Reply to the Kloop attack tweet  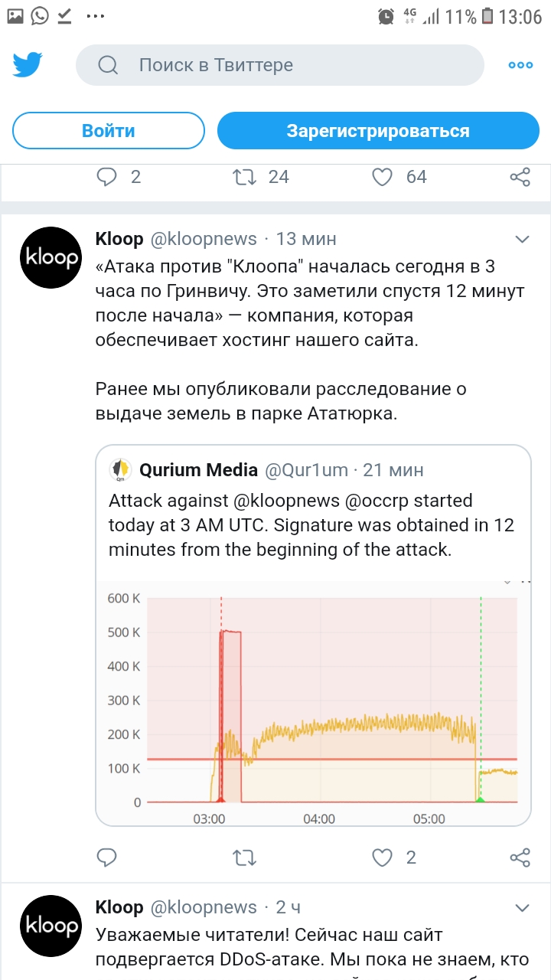click(x=107, y=857)
